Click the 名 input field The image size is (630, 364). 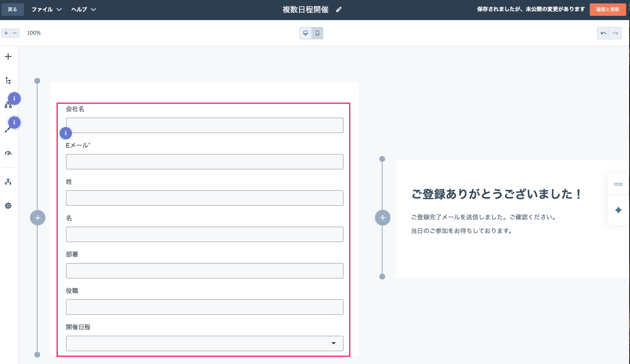point(205,234)
